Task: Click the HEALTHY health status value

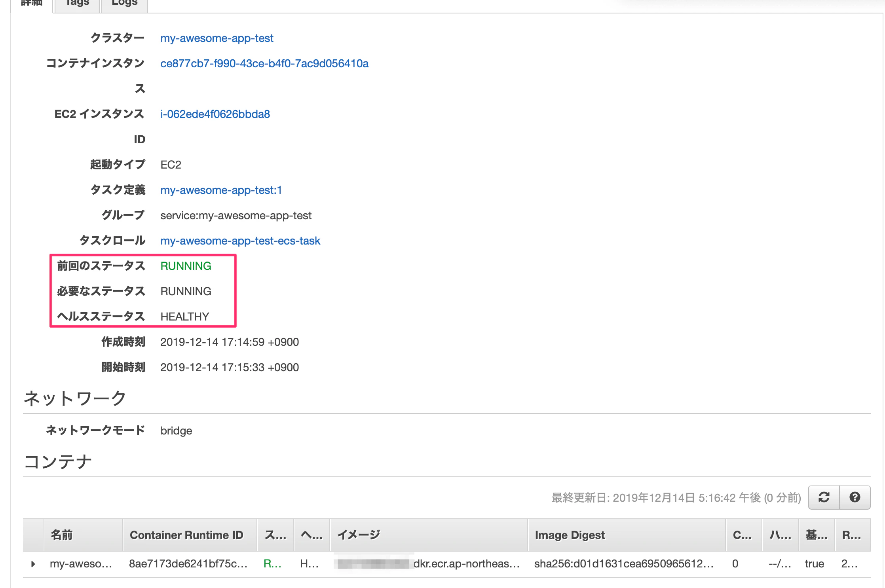Action: pos(184,317)
